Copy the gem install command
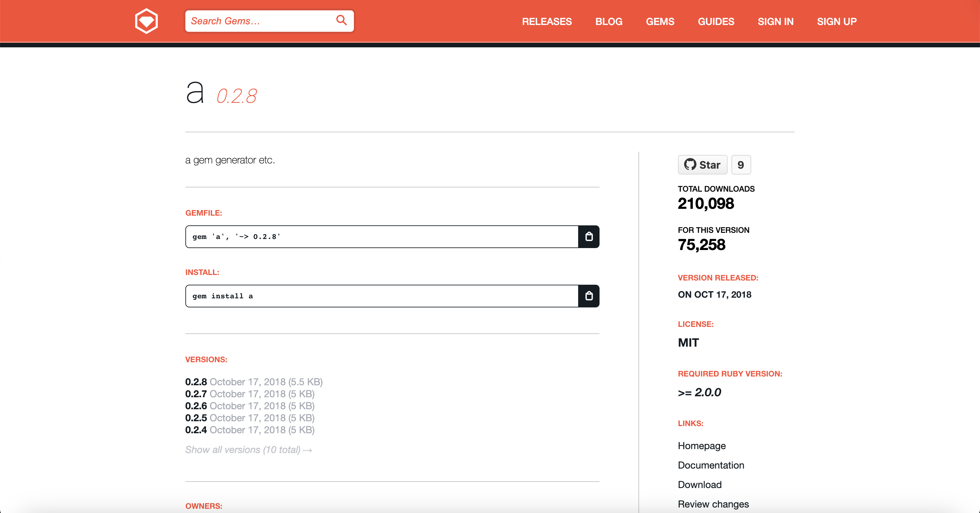The image size is (980, 513). coord(589,296)
